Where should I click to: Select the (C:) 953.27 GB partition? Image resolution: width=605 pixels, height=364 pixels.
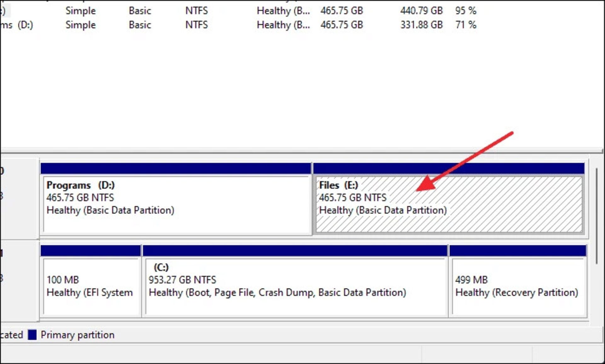(x=296, y=286)
